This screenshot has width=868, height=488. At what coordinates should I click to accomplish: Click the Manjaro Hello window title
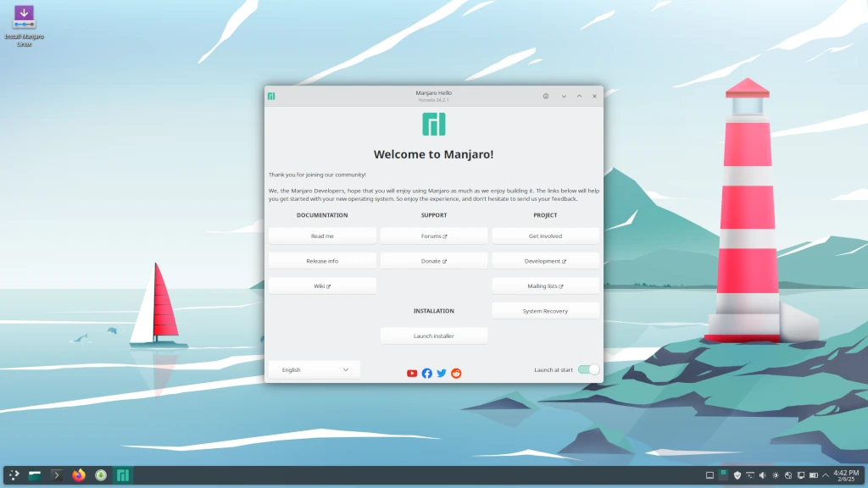[433, 93]
